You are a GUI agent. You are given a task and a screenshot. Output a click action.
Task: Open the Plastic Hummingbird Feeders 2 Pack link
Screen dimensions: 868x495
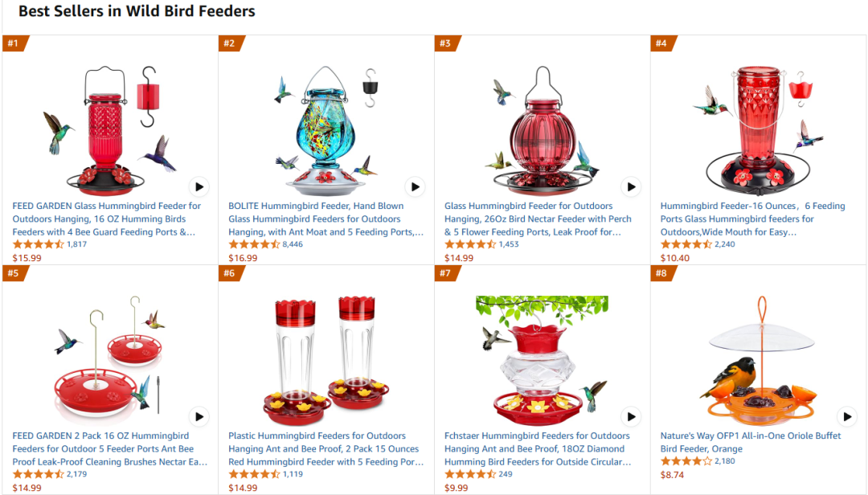[326, 448]
